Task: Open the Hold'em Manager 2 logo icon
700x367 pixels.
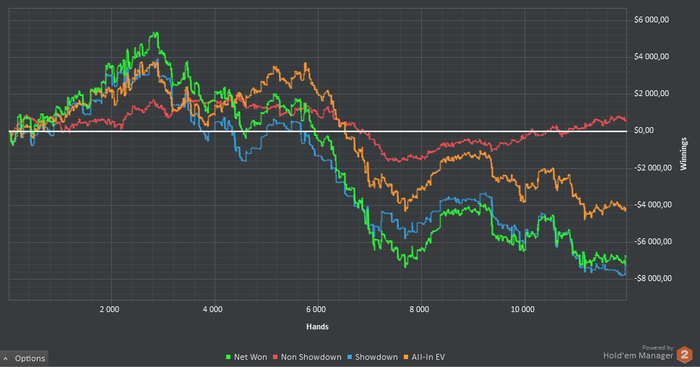Action: pyautogui.click(x=684, y=355)
